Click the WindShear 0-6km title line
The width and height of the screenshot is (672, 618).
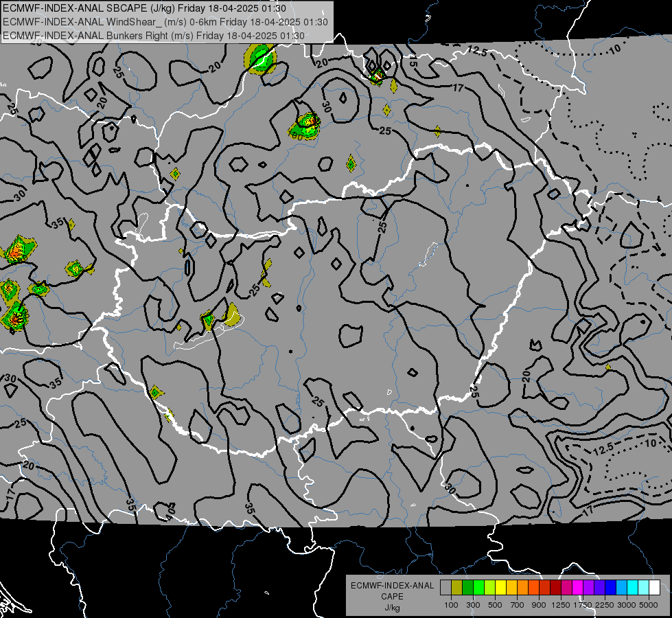(165, 22)
